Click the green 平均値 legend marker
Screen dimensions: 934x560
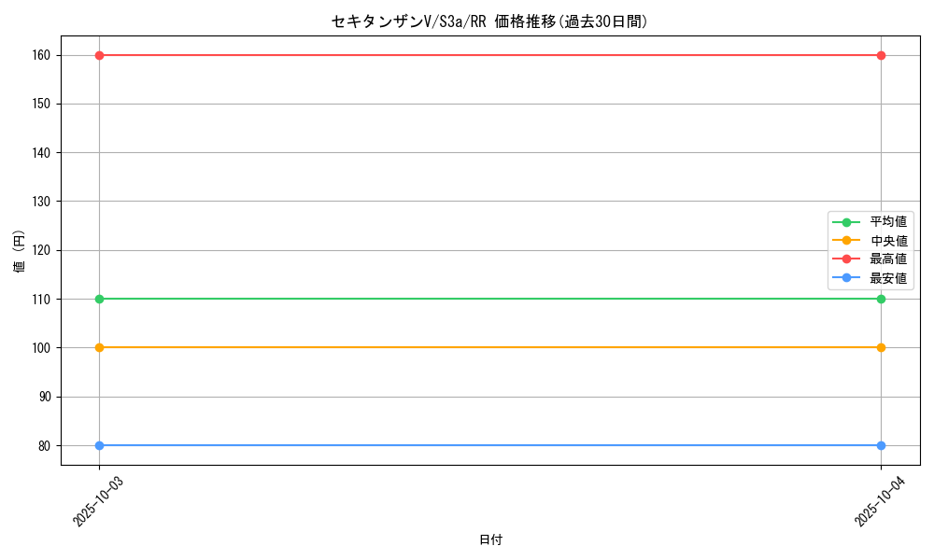(x=847, y=222)
